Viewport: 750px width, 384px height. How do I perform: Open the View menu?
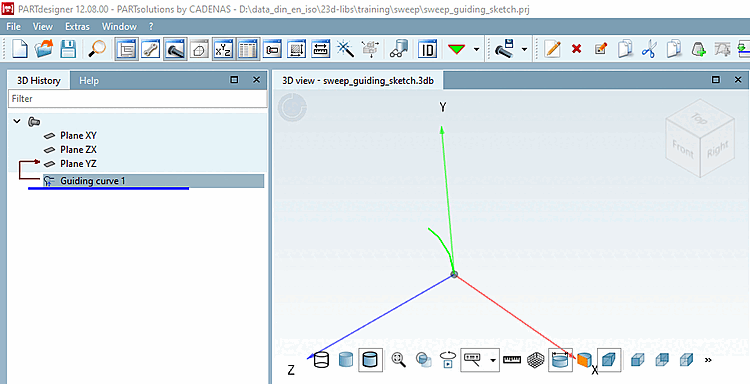coord(43,26)
